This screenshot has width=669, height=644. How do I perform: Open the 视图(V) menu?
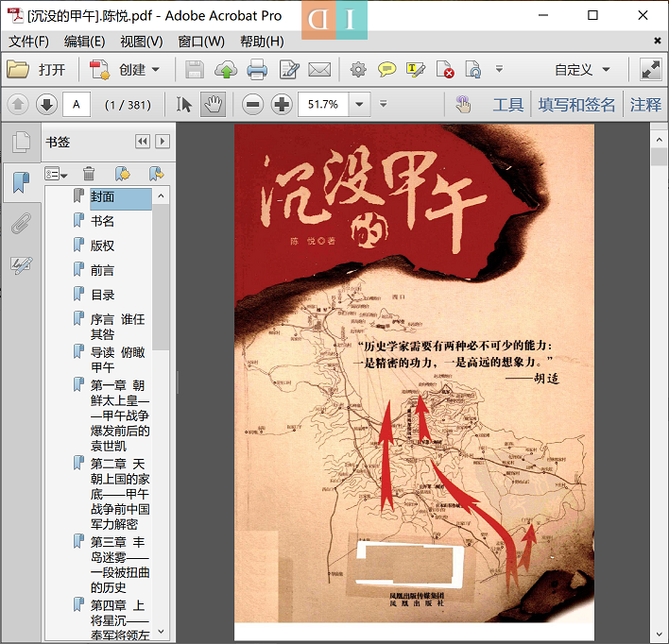coord(141,42)
